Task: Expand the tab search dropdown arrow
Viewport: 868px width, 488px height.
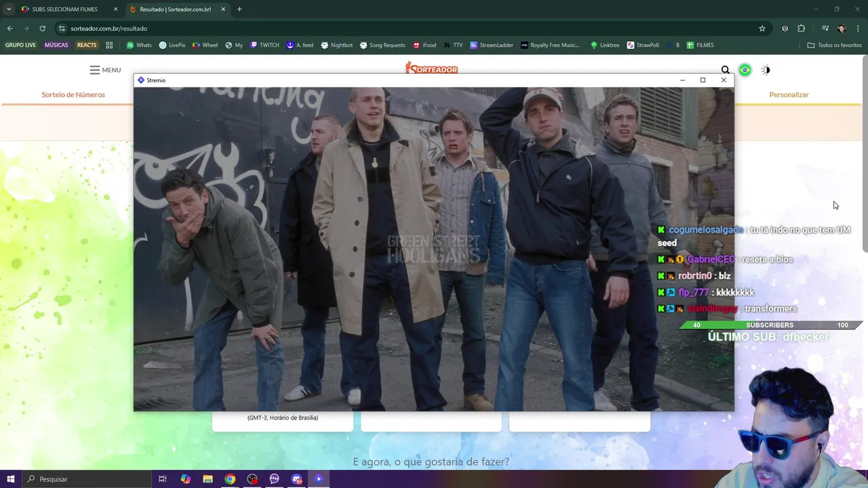Action: coord(8,9)
